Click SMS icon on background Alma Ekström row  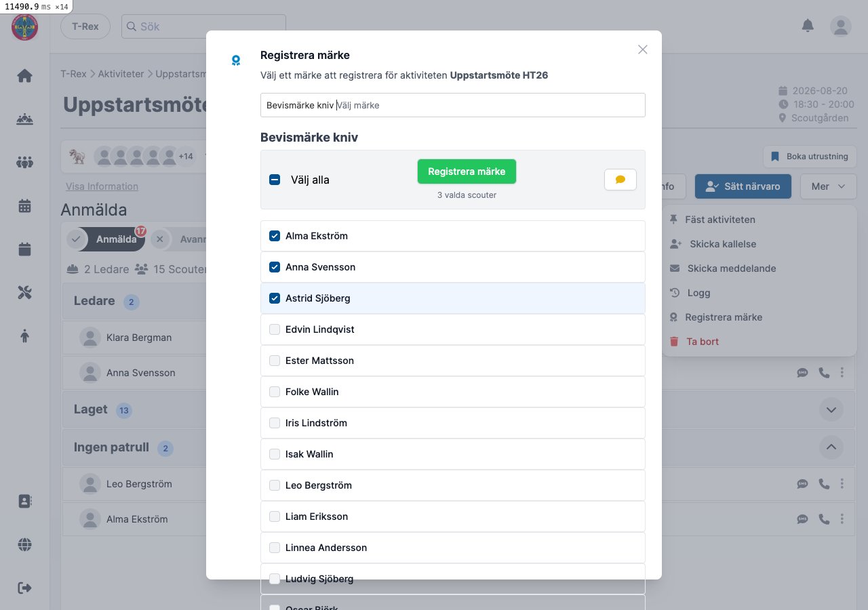(x=802, y=519)
